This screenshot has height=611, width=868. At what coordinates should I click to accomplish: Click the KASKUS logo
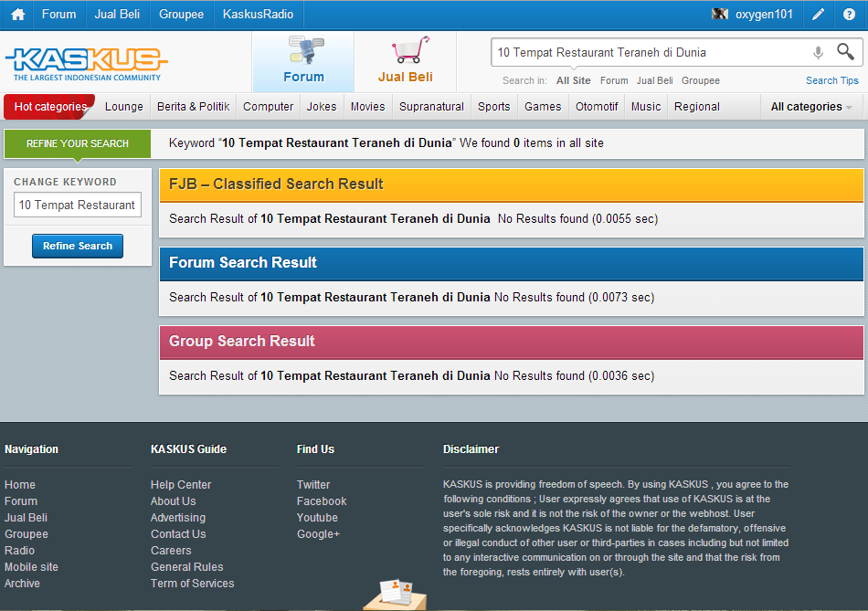point(87,64)
